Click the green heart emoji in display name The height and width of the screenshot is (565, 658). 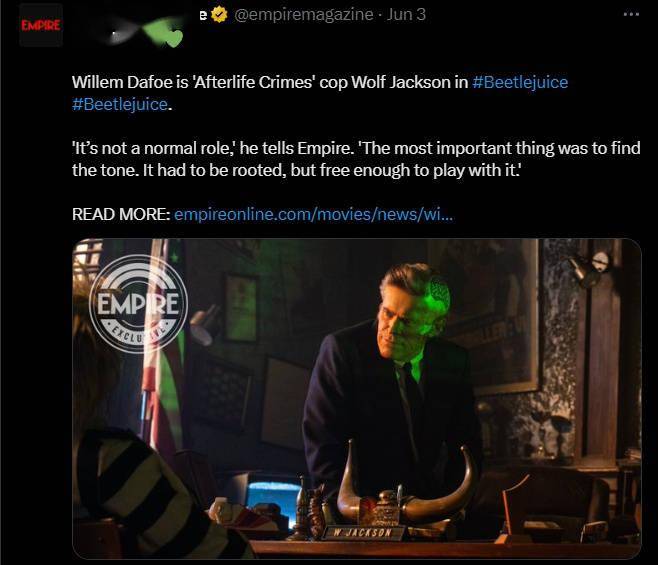(173, 38)
